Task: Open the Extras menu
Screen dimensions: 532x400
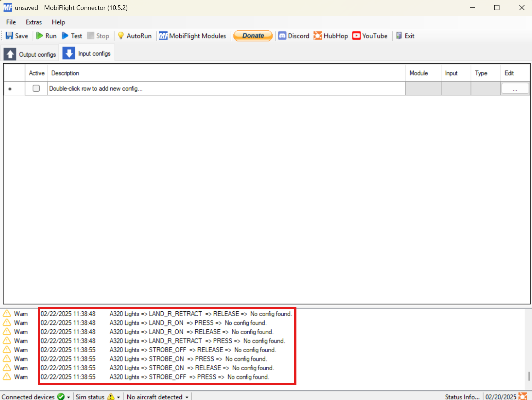Action: [34, 22]
